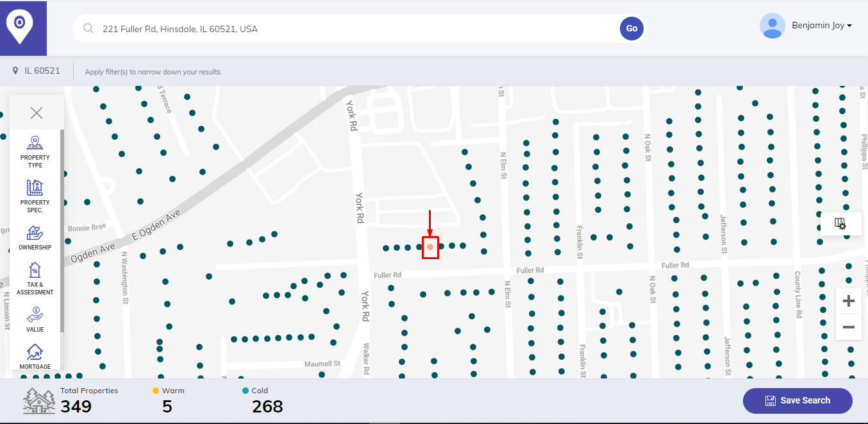Open map settings icon

click(840, 223)
